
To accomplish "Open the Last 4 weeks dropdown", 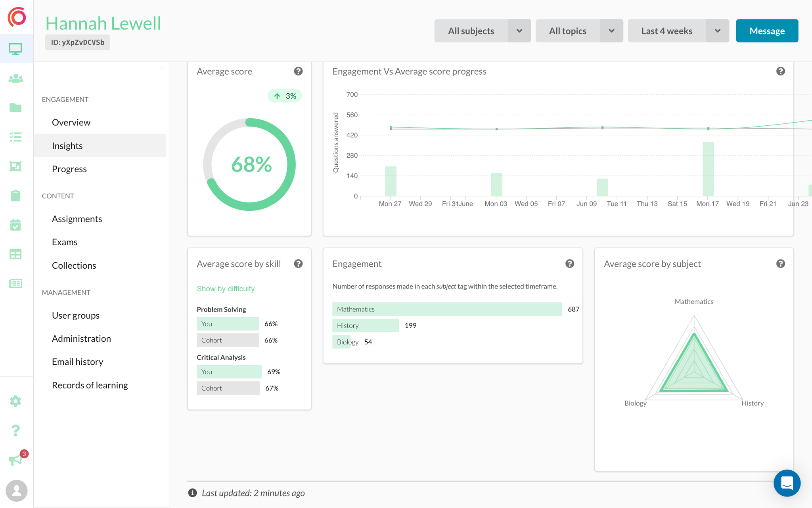I will coord(678,31).
